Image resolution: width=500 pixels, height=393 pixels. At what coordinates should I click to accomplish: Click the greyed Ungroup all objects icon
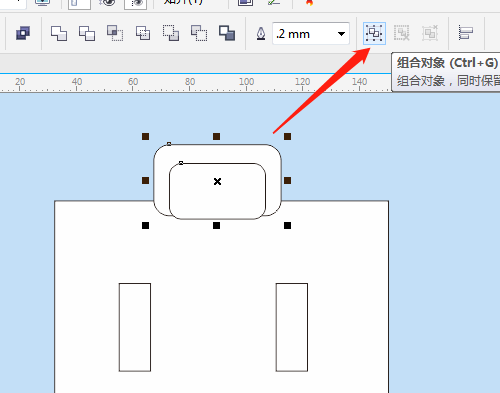(x=430, y=33)
